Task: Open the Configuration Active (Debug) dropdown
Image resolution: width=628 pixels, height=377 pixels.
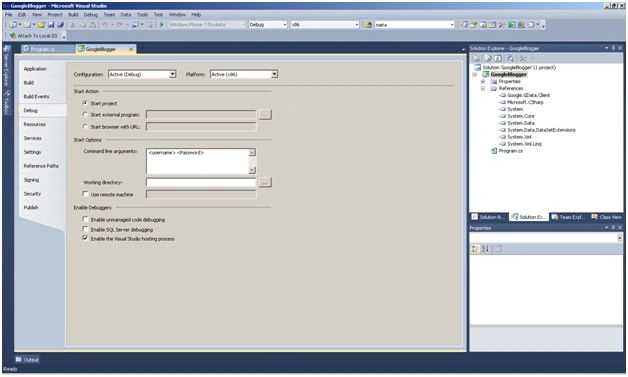Action: coord(172,75)
